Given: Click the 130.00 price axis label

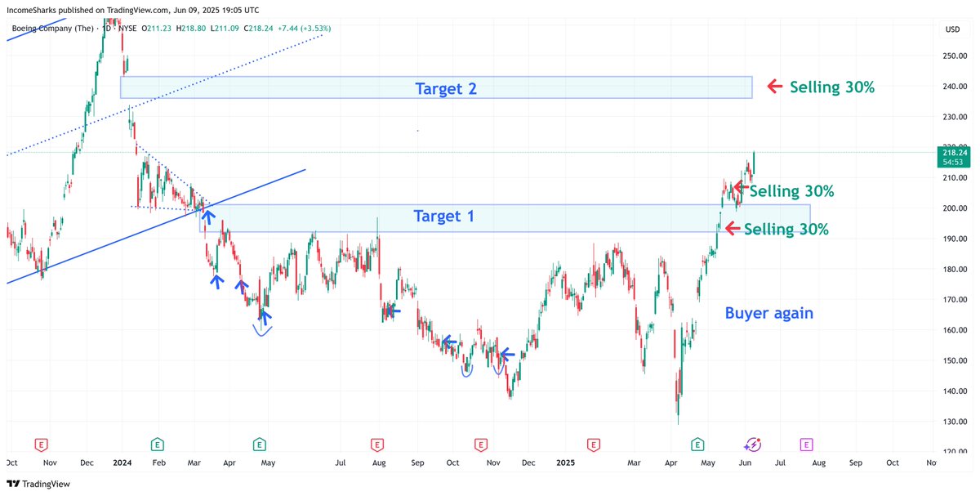Looking at the screenshot, I should click(955, 422).
